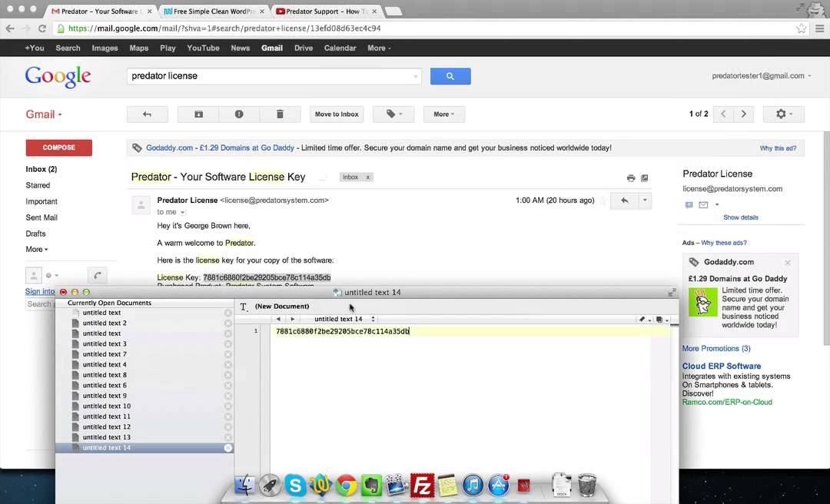
Task: Close untitled text 2 in document list
Action: 228,323
